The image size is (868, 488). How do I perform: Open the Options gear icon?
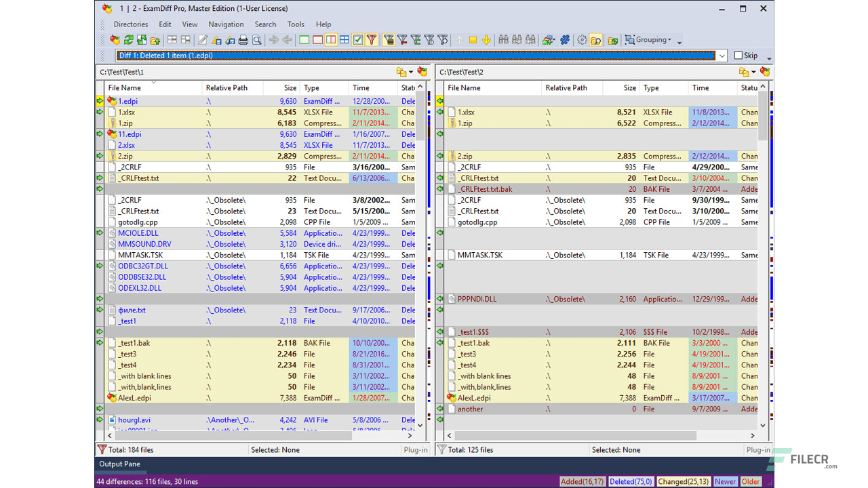coord(581,39)
